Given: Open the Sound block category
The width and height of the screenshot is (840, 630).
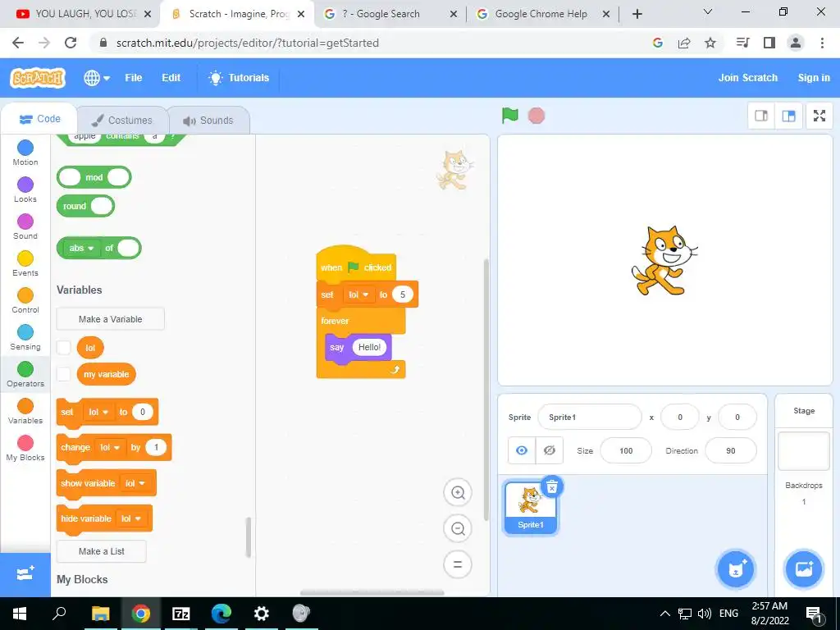Looking at the screenshot, I should pos(25,226).
